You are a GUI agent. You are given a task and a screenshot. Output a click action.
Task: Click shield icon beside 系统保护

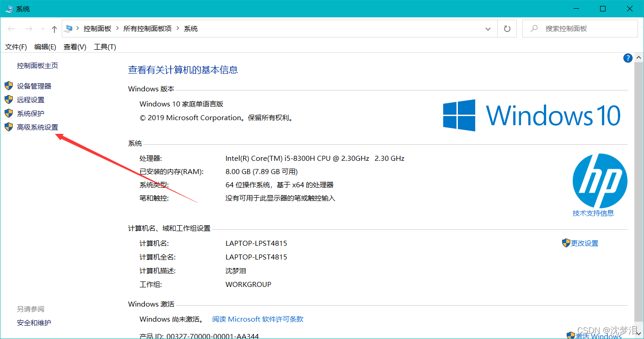pos(9,113)
